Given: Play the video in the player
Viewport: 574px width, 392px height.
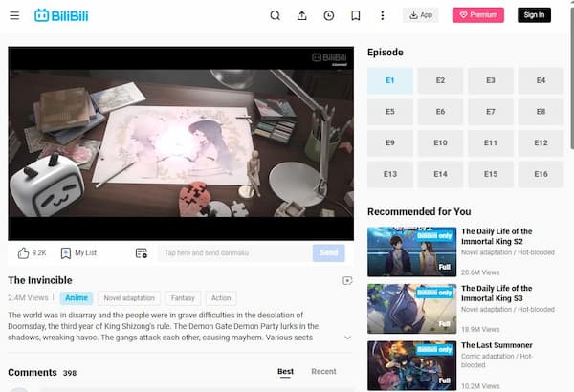Looking at the screenshot, I should point(181,143).
